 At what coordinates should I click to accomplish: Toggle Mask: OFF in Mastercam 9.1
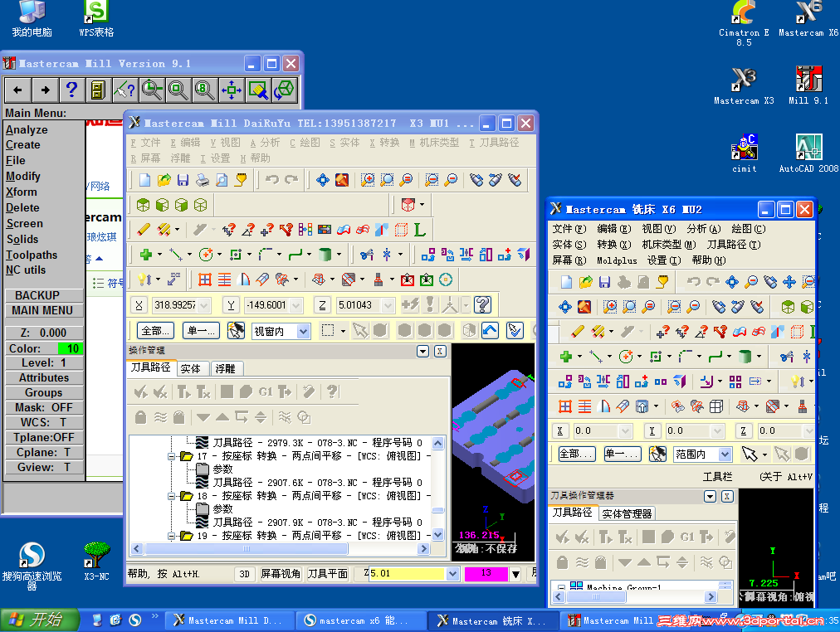point(44,407)
